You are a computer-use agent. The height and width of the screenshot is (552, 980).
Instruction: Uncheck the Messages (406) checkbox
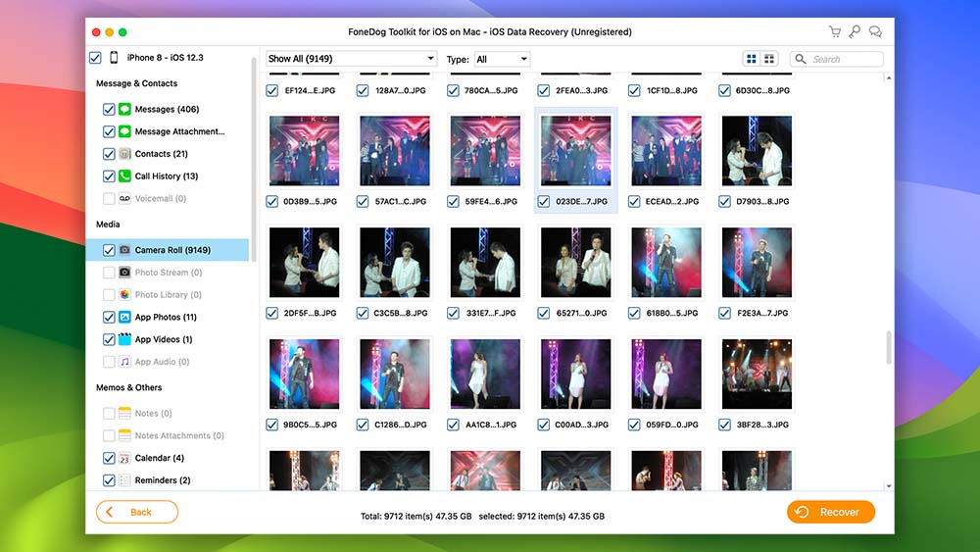tap(109, 110)
